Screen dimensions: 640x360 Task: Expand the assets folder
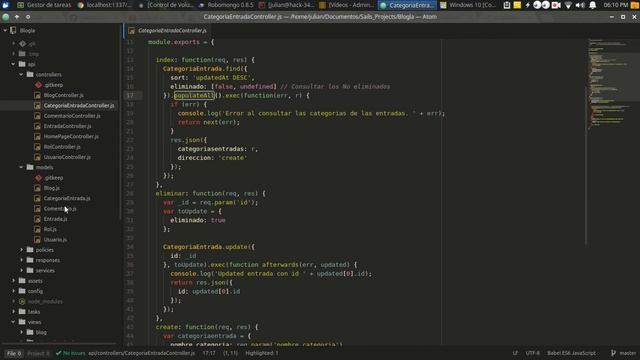[13, 280]
